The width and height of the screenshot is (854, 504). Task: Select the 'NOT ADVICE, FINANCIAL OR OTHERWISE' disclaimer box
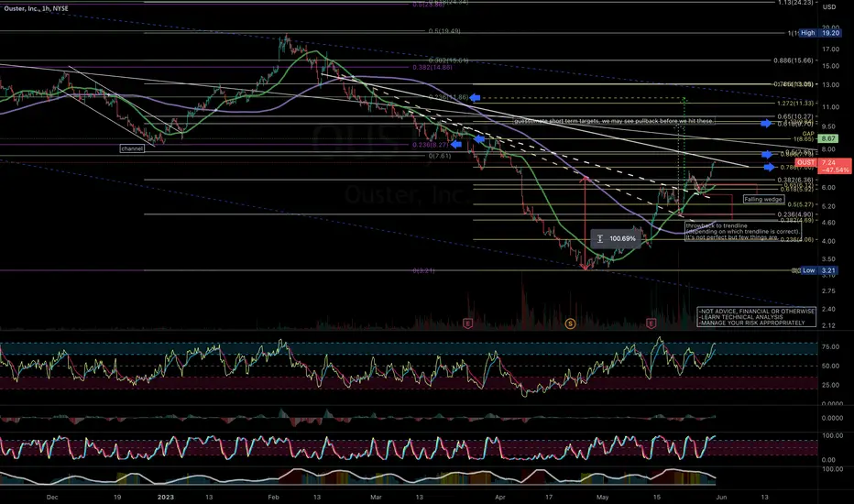click(757, 317)
